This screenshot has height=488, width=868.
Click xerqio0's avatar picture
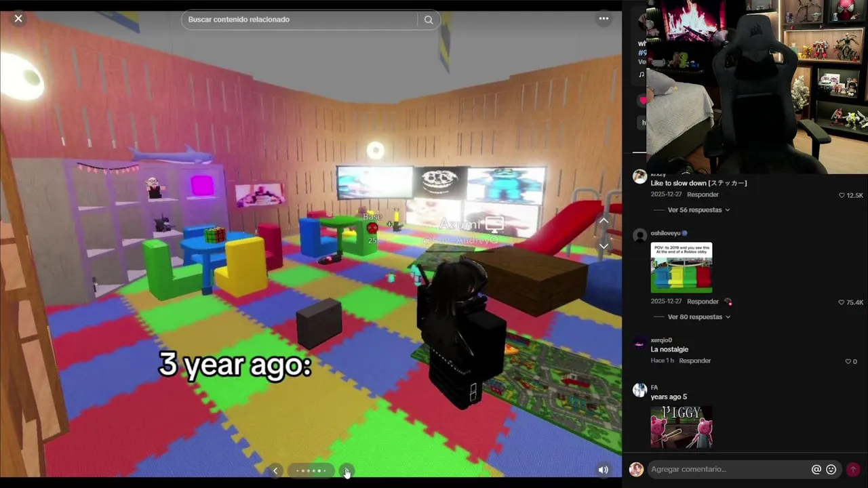tap(639, 344)
